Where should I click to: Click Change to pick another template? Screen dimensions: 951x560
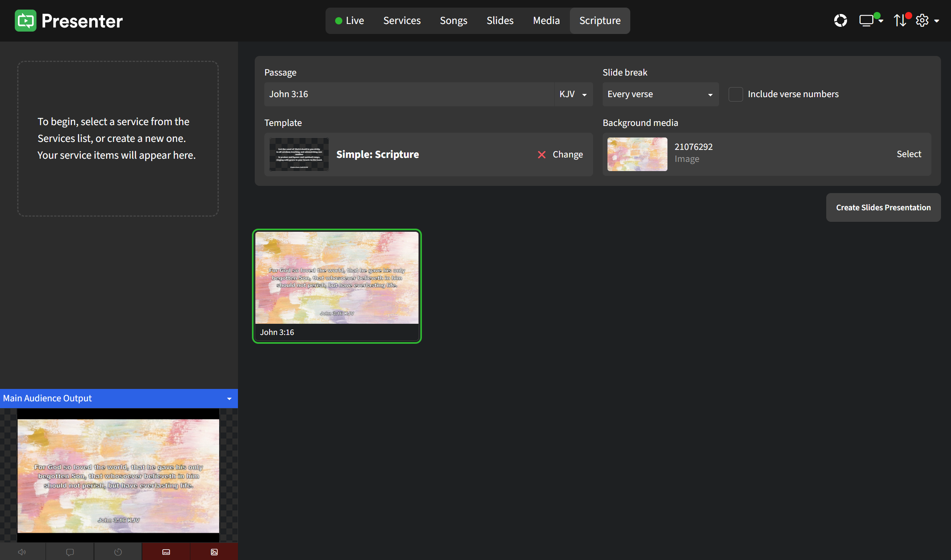click(x=567, y=154)
